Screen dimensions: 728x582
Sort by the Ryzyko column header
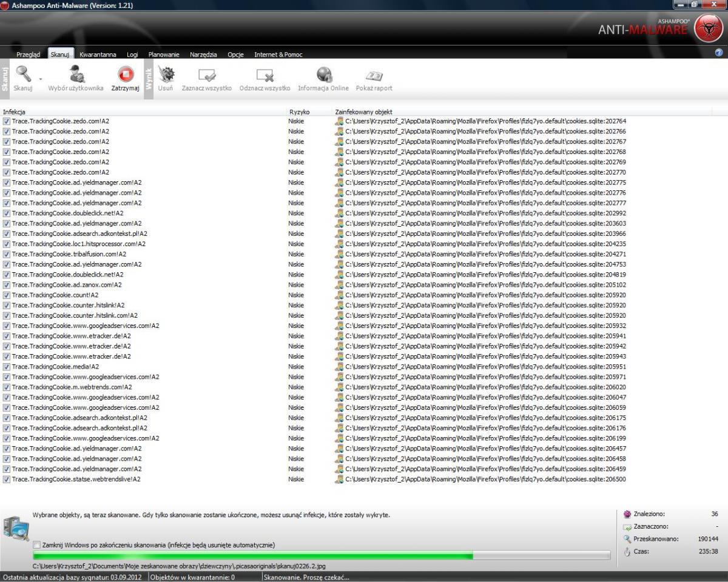click(x=309, y=112)
